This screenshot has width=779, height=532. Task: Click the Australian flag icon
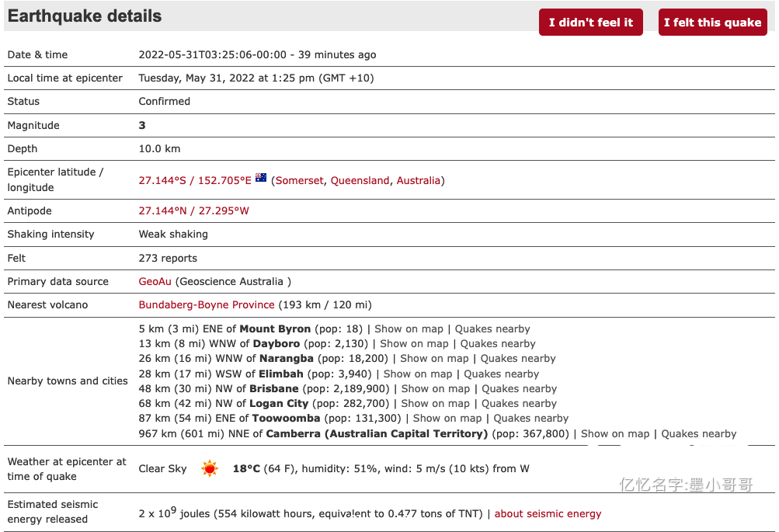click(x=261, y=178)
